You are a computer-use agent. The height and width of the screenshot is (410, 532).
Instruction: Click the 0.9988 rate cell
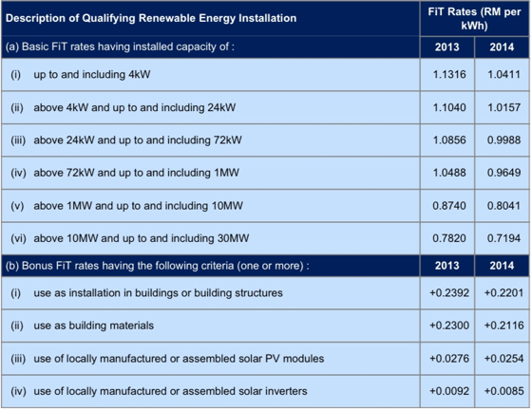point(502,140)
